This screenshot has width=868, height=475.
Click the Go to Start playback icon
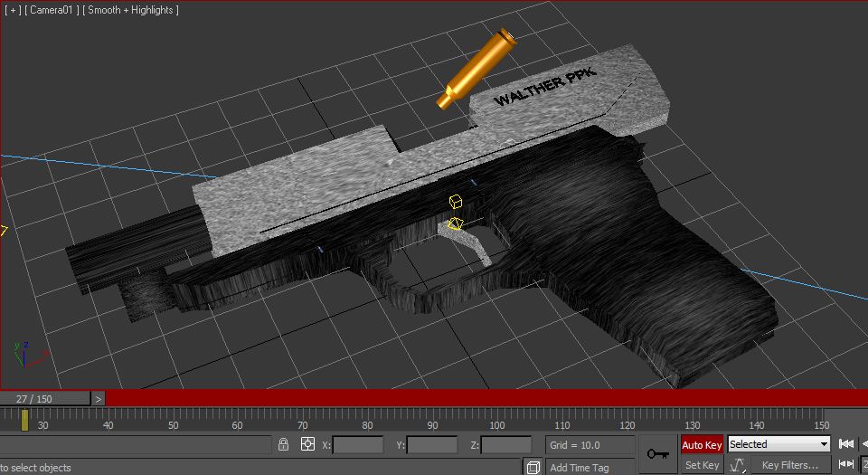click(846, 444)
